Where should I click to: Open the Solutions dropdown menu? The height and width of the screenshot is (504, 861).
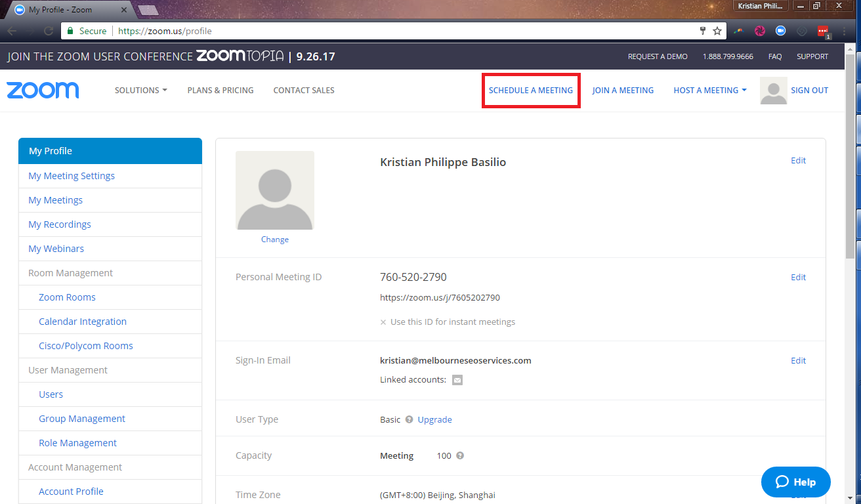pos(140,91)
